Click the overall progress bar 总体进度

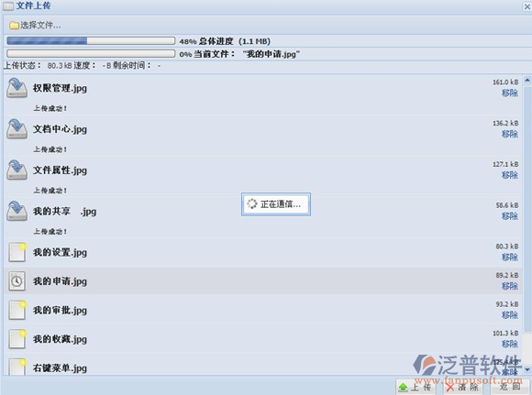point(91,41)
